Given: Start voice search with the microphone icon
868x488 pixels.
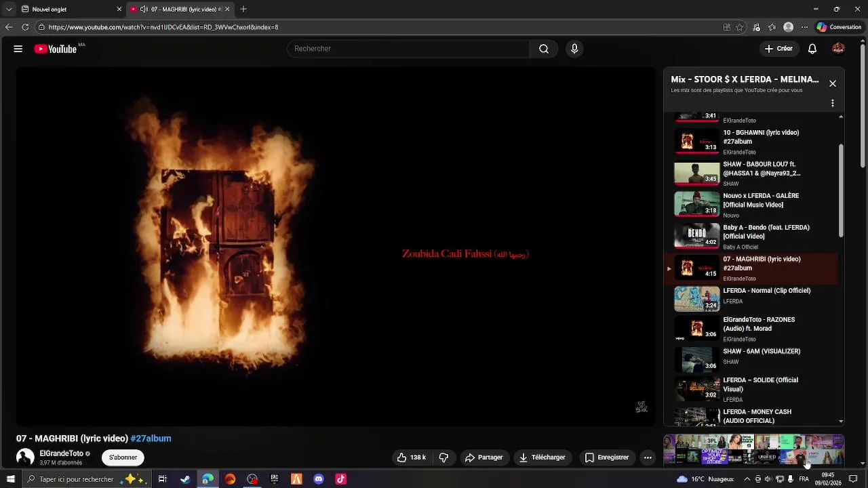Looking at the screenshot, I should (574, 49).
